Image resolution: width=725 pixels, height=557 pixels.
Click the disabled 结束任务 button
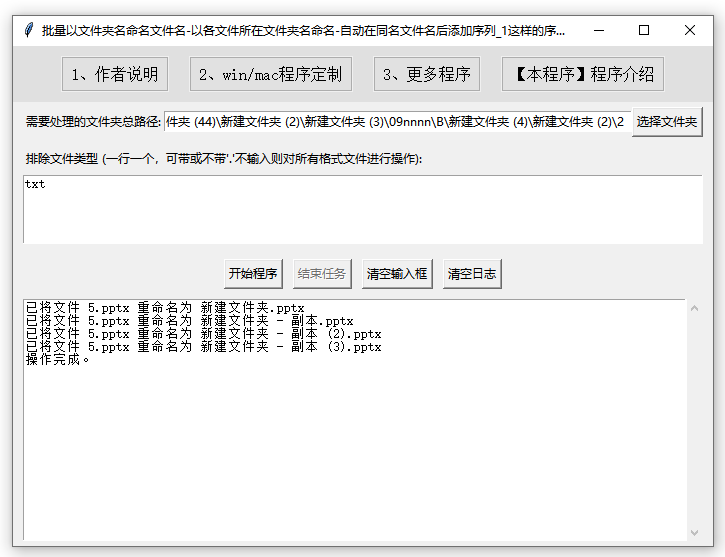[x=322, y=274]
